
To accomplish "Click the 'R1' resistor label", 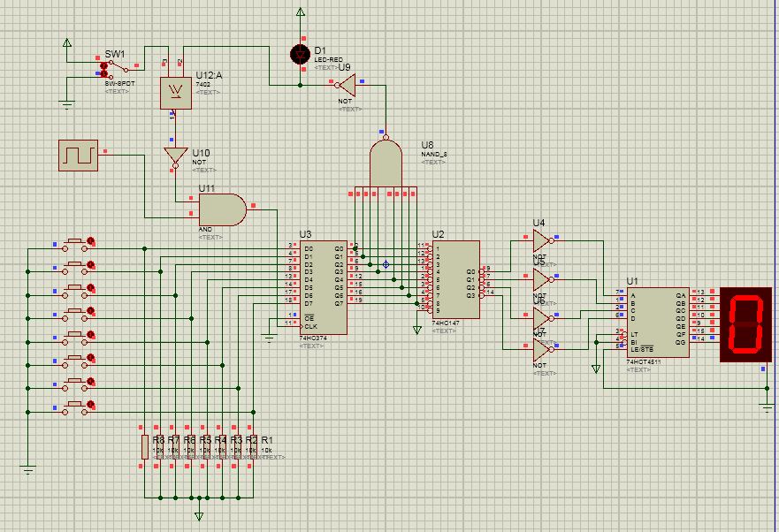I will (267, 440).
